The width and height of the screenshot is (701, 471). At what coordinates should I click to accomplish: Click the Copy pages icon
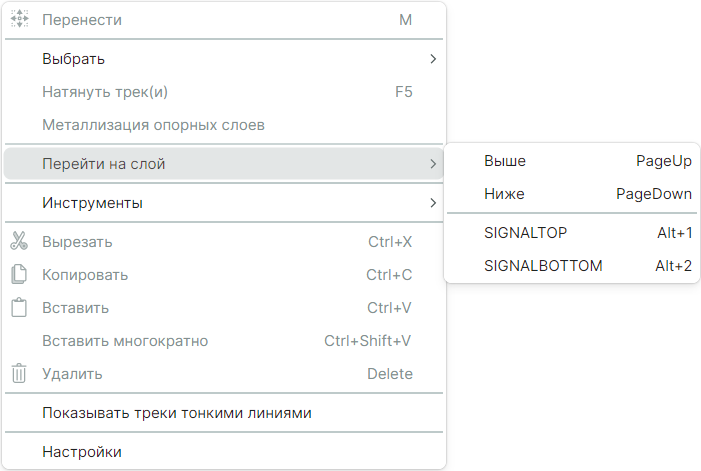point(19,274)
